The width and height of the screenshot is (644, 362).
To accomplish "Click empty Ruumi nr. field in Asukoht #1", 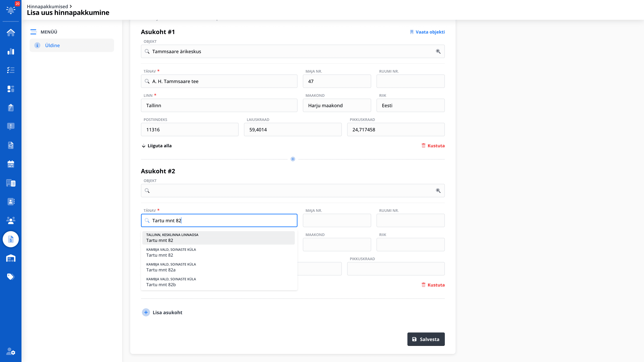I will (x=410, y=81).
